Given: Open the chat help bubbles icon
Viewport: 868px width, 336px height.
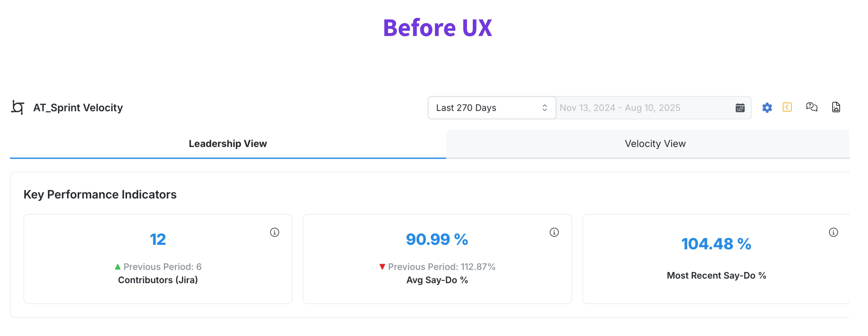Looking at the screenshot, I should [812, 107].
